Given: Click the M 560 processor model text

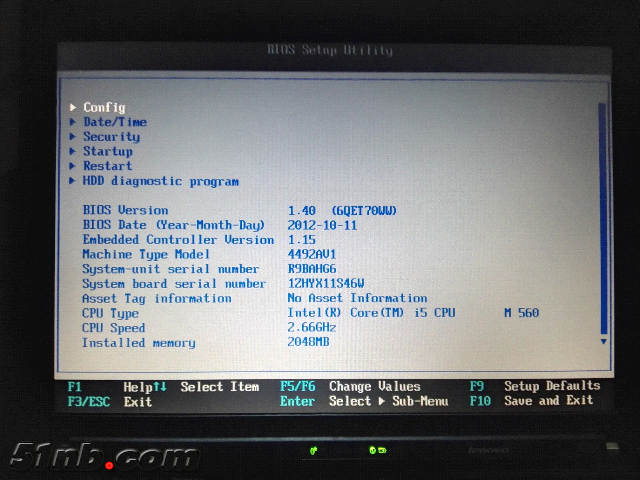Looking at the screenshot, I should [x=522, y=313].
